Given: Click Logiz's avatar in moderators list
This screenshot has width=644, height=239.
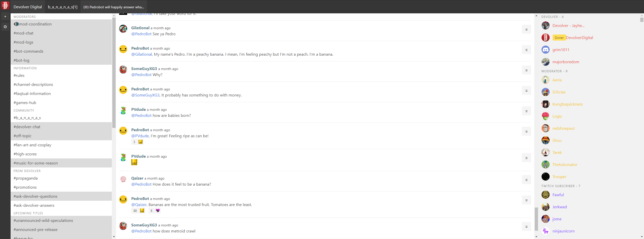Looking at the screenshot, I should [545, 116].
